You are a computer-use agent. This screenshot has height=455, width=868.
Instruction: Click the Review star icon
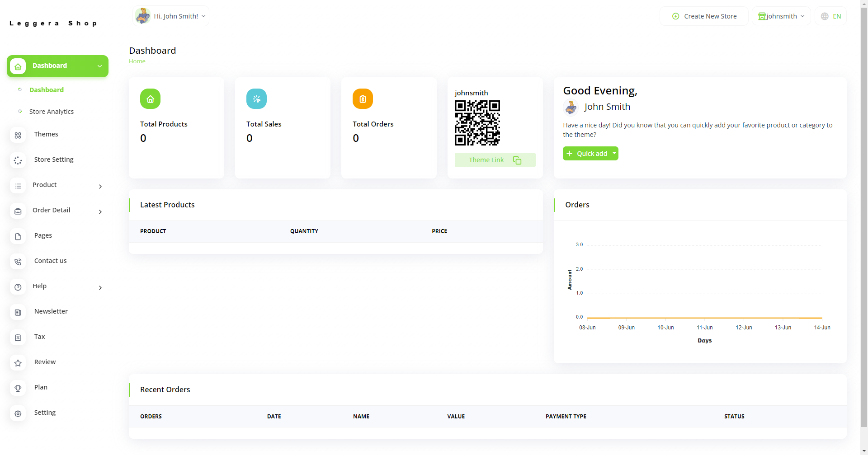click(18, 363)
